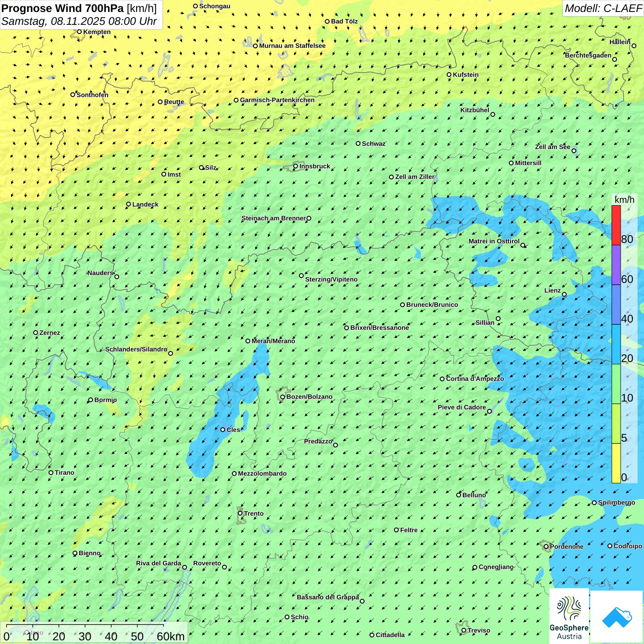The image size is (644, 644).
Task: Click the 'Mittersill' label
Action: tap(528, 163)
